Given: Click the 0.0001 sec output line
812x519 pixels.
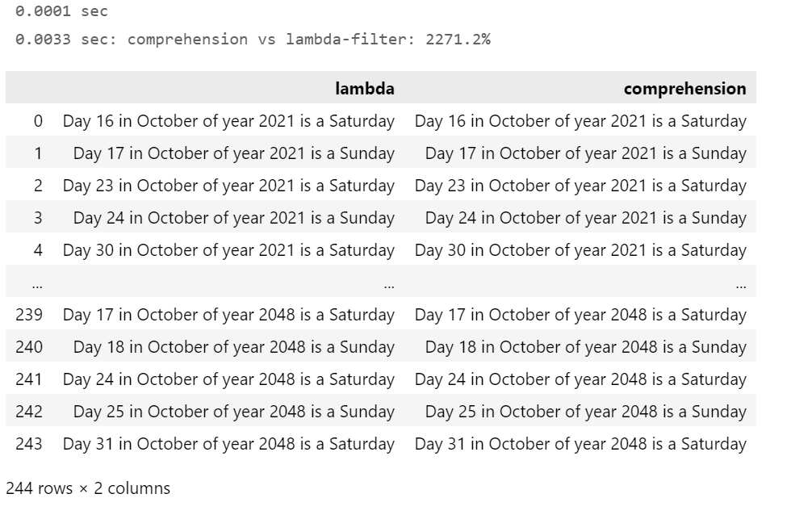Looking at the screenshot, I should (x=61, y=10).
